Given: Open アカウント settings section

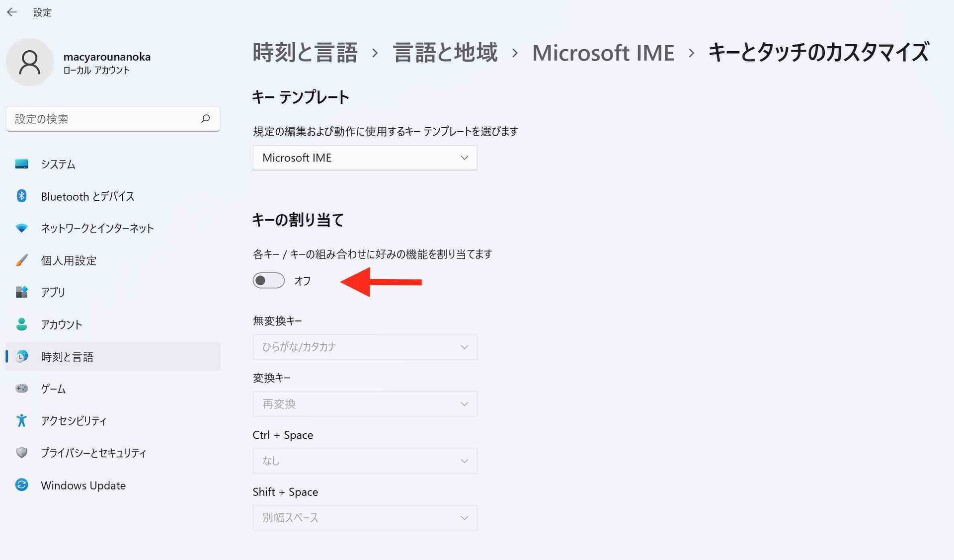Looking at the screenshot, I should (x=113, y=324).
